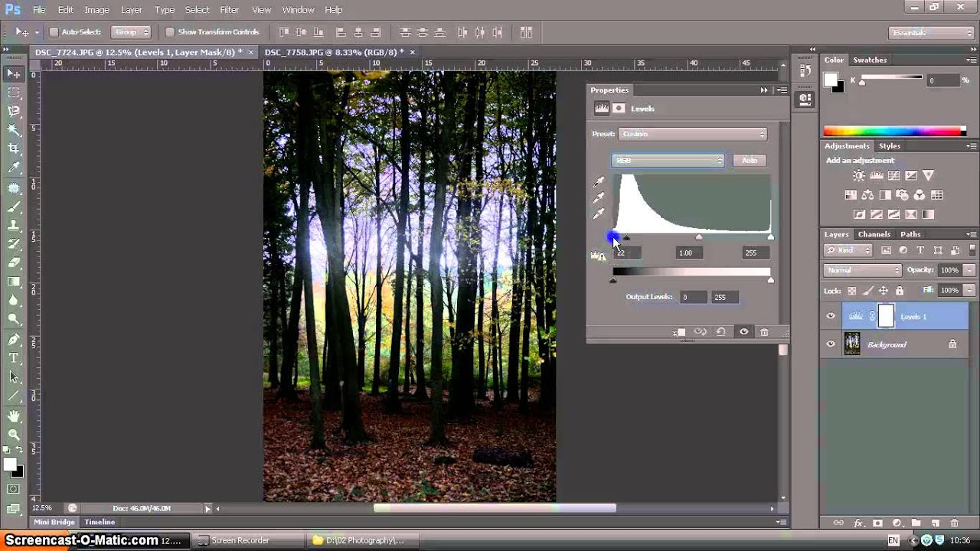The width and height of the screenshot is (980, 551).
Task: Click the color spectrum ramp
Action: 894,132
